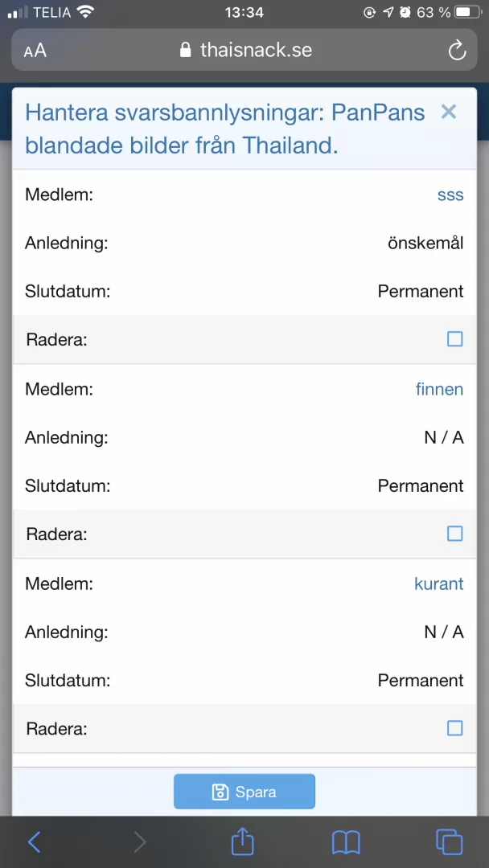
Task: Tap the thaisnack.se address bar
Action: click(x=256, y=51)
